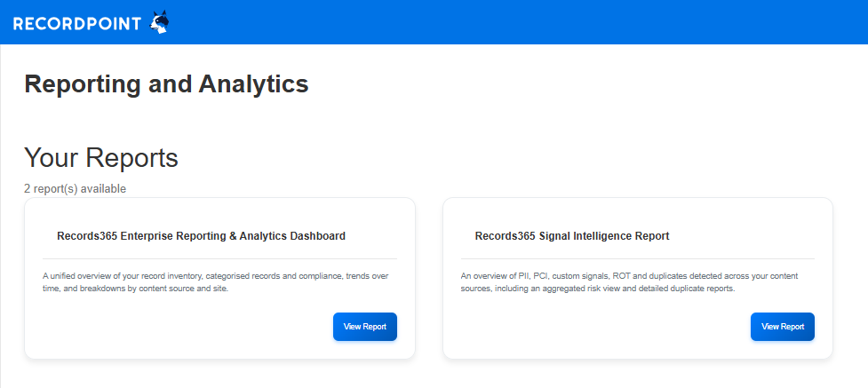868x388 pixels.
Task: Select the Records365 Enterprise Reporting & Analytics Dashboard title
Action: point(201,236)
